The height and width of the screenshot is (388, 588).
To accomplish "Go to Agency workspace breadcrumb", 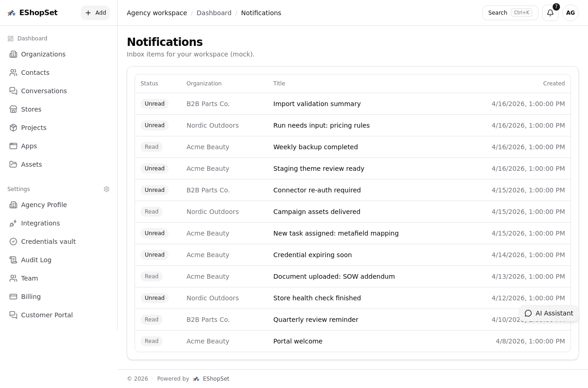I will click(x=157, y=13).
